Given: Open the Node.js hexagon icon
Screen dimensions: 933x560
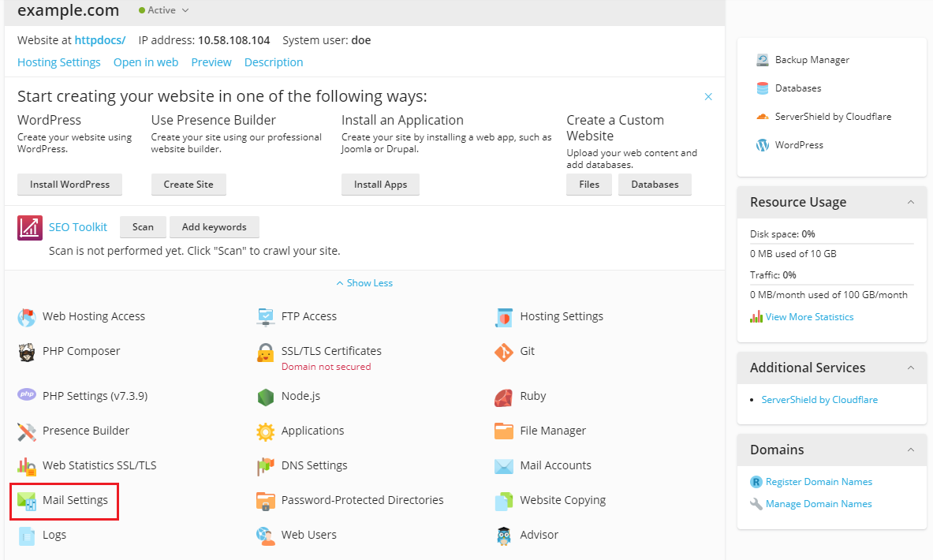Looking at the screenshot, I should (x=265, y=397).
